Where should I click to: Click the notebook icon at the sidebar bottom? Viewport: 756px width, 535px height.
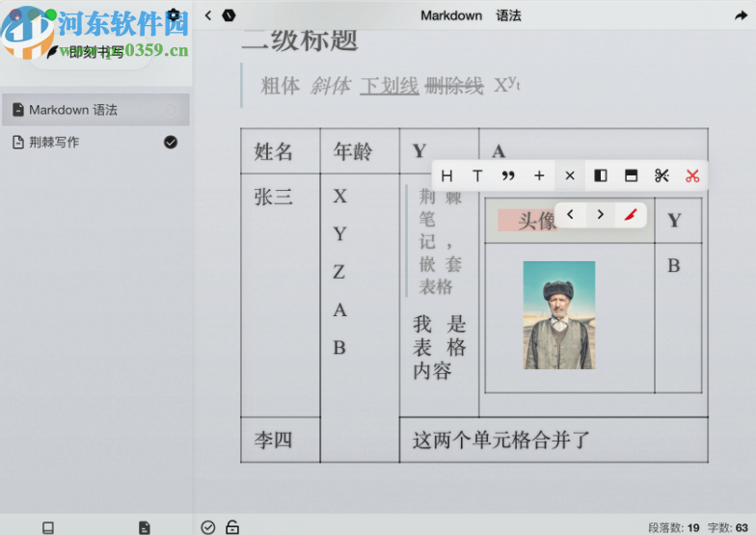point(48,528)
